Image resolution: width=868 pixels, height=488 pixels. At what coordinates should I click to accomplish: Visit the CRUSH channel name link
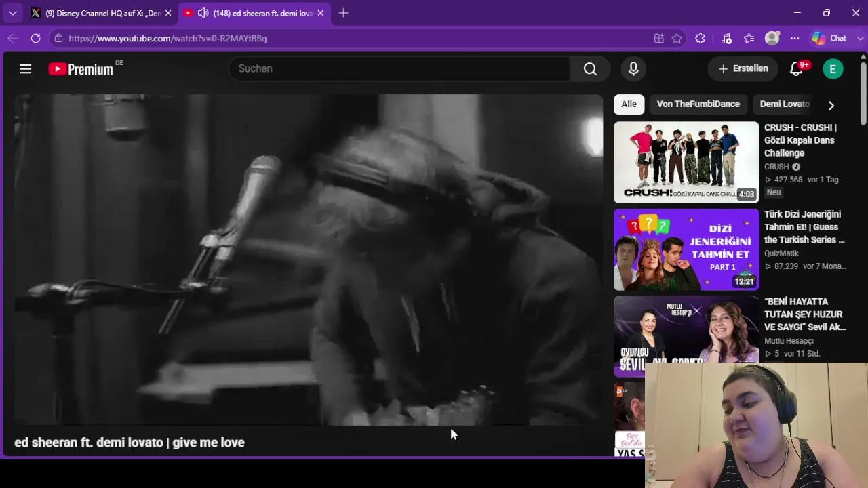(776, 167)
